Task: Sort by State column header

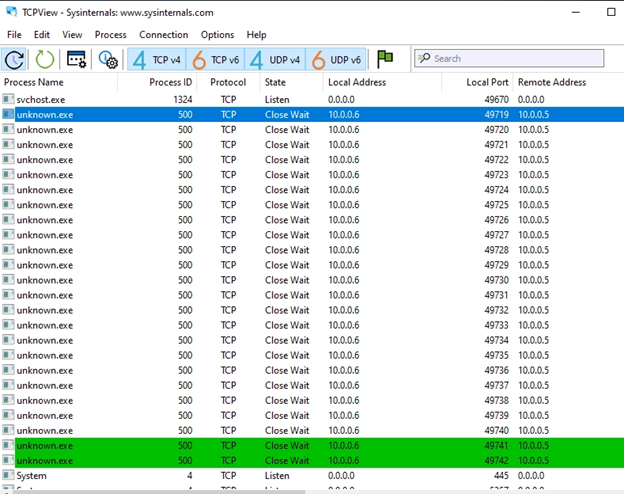Action: [292, 82]
